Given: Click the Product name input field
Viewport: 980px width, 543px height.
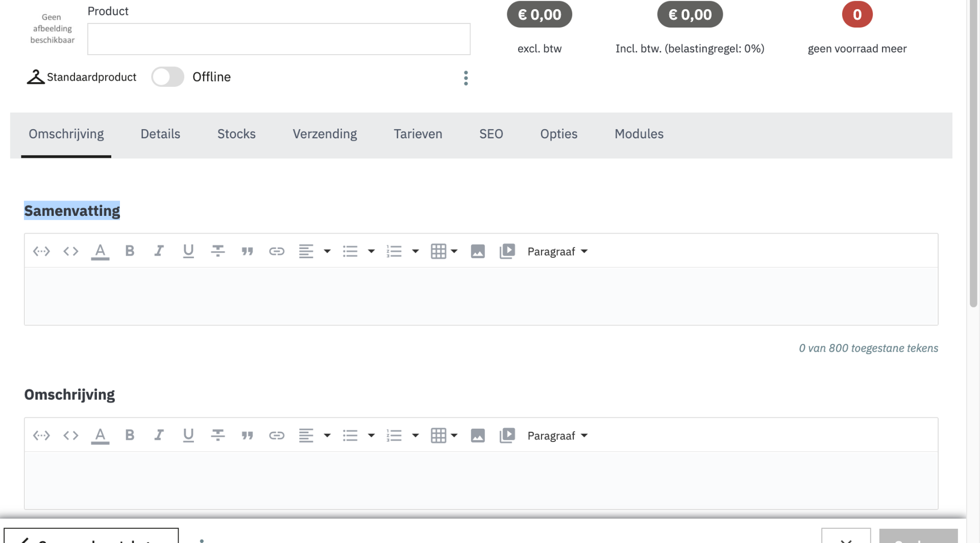Looking at the screenshot, I should click(279, 39).
